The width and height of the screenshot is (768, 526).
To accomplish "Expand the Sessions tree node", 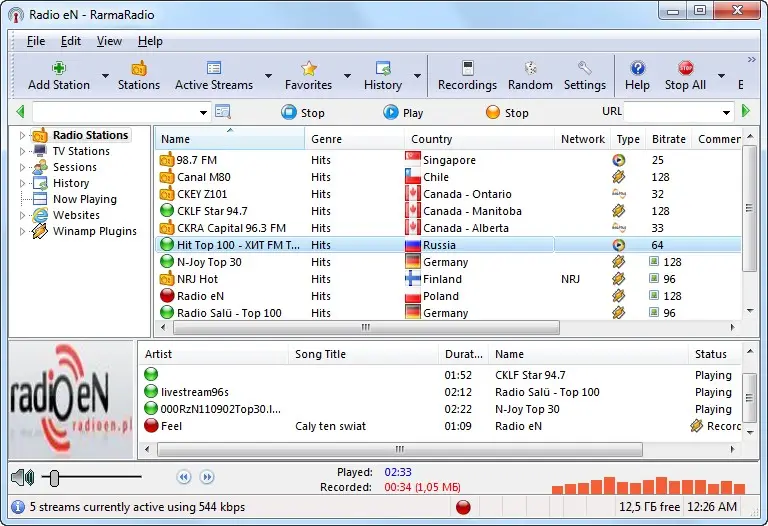I will pos(22,167).
